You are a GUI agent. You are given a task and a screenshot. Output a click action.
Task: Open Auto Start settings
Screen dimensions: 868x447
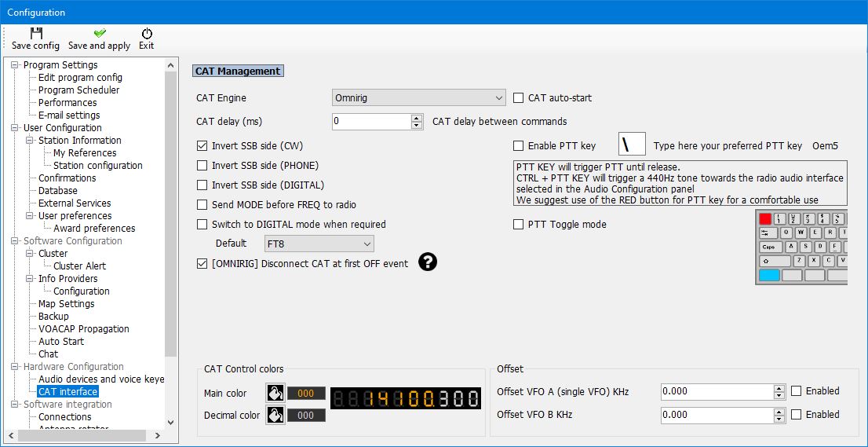(x=61, y=342)
